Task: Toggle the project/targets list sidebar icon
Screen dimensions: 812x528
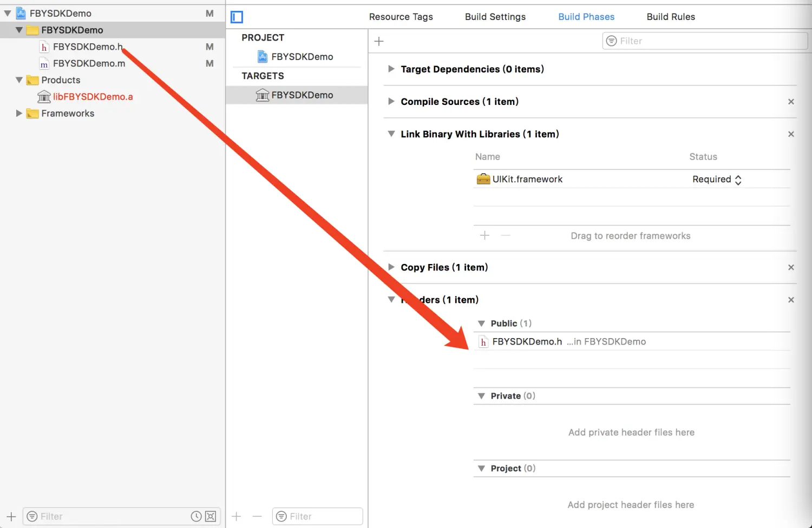Action: click(237, 17)
